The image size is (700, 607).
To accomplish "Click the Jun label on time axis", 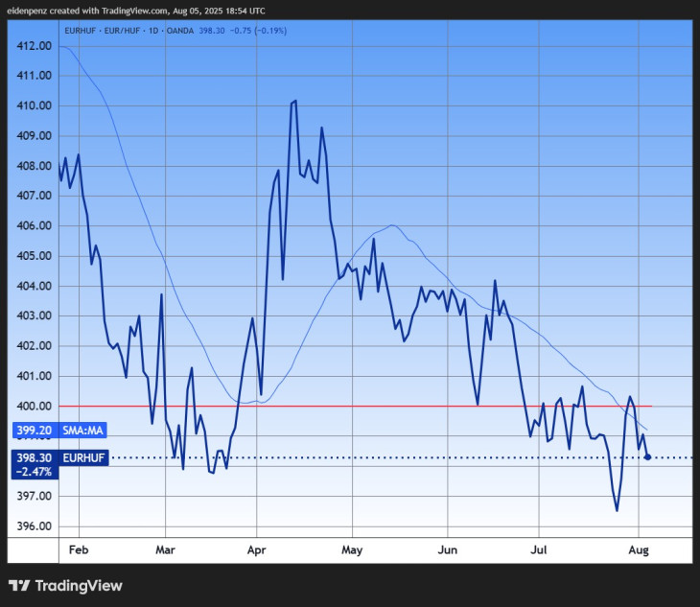I will (x=447, y=549).
